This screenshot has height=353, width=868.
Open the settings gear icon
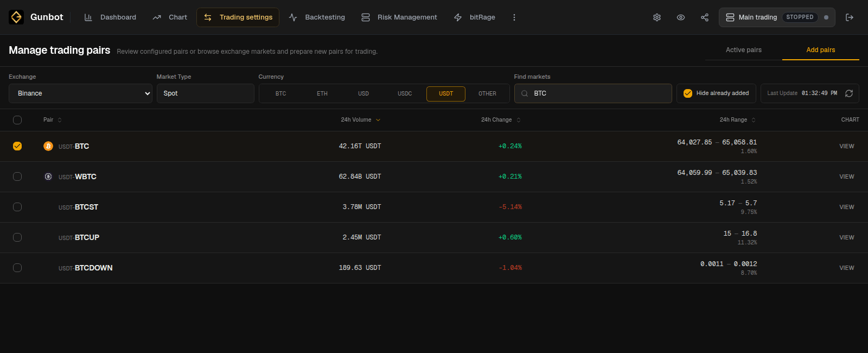tap(657, 17)
